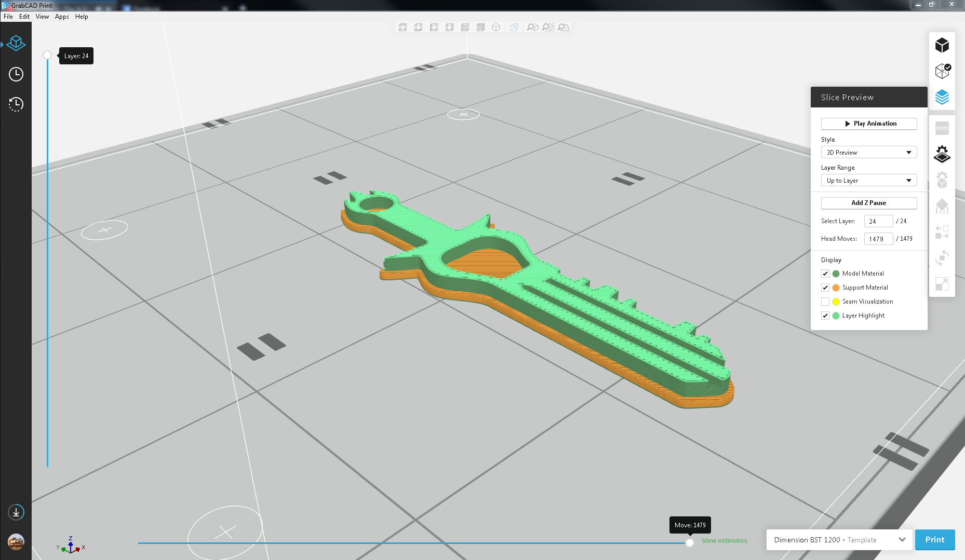Open the Dimension BST 1200 printer dropdown
The width and height of the screenshot is (965, 560).
[x=839, y=540]
